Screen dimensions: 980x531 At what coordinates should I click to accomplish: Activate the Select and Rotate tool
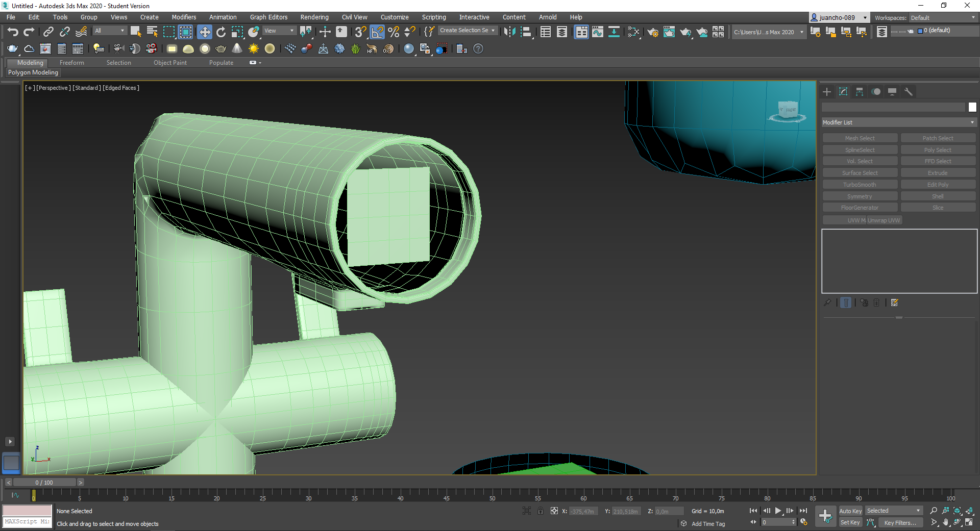point(221,32)
